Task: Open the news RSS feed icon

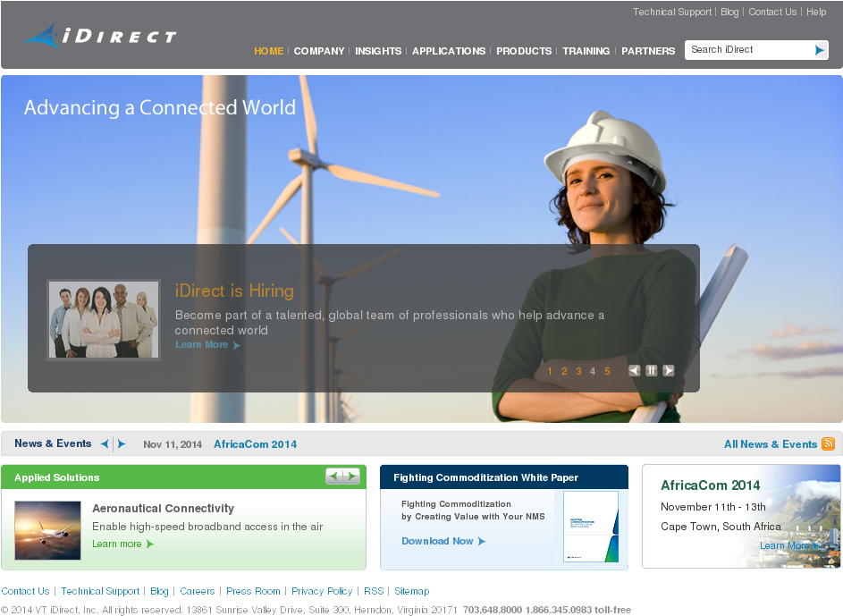Action: pos(828,444)
